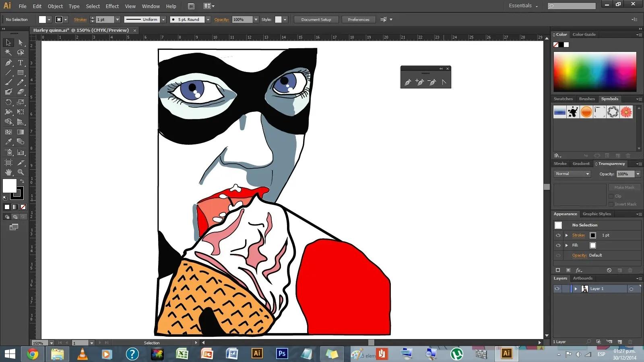Click Opacity link in Appearance panel

click(x=579, y=255)
